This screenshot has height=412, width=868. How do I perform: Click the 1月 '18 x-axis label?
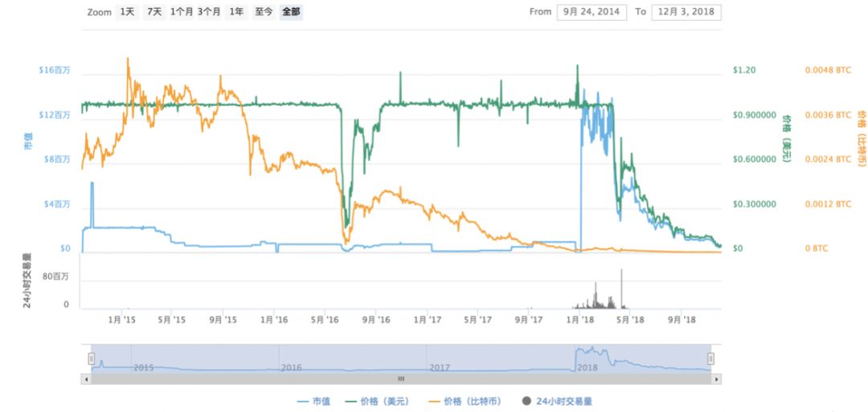tap(580, 320)
